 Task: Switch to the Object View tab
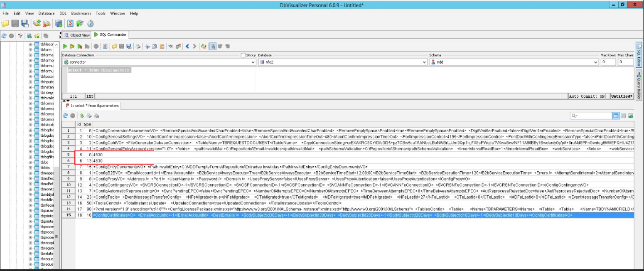point(77,35)
